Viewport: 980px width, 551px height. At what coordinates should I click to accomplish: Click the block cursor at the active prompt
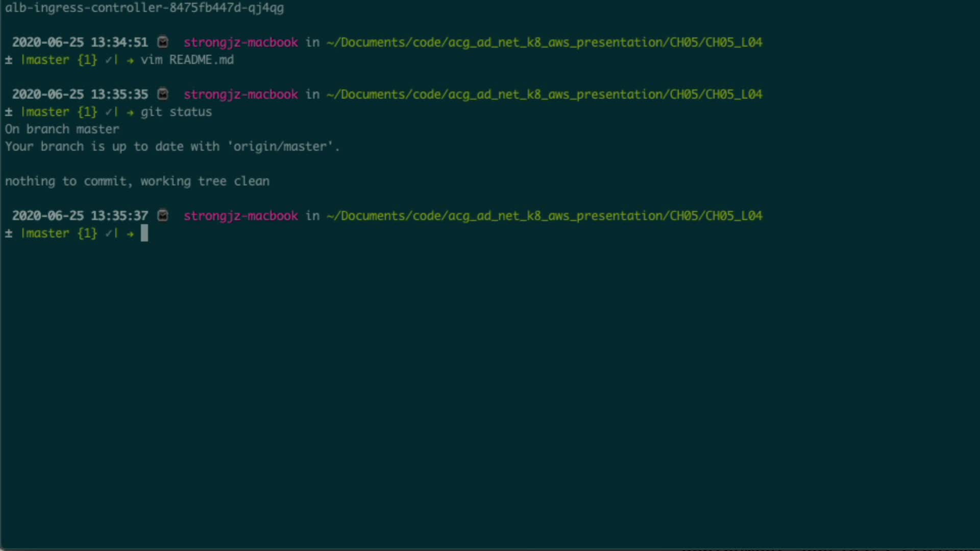point(144,233)
